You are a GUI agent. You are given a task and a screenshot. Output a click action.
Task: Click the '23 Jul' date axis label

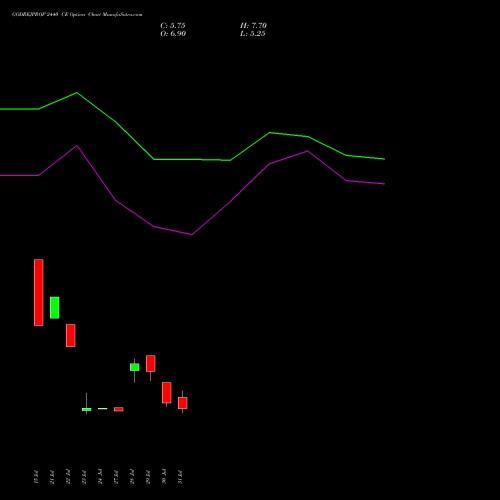[84, 477]
